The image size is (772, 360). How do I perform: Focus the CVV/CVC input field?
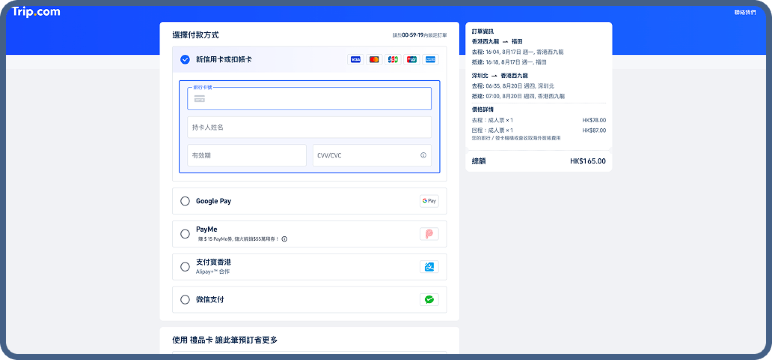pos(372,156)
